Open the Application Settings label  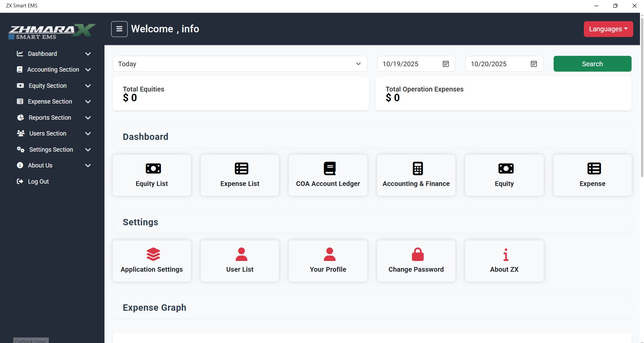tap(152, 269)
